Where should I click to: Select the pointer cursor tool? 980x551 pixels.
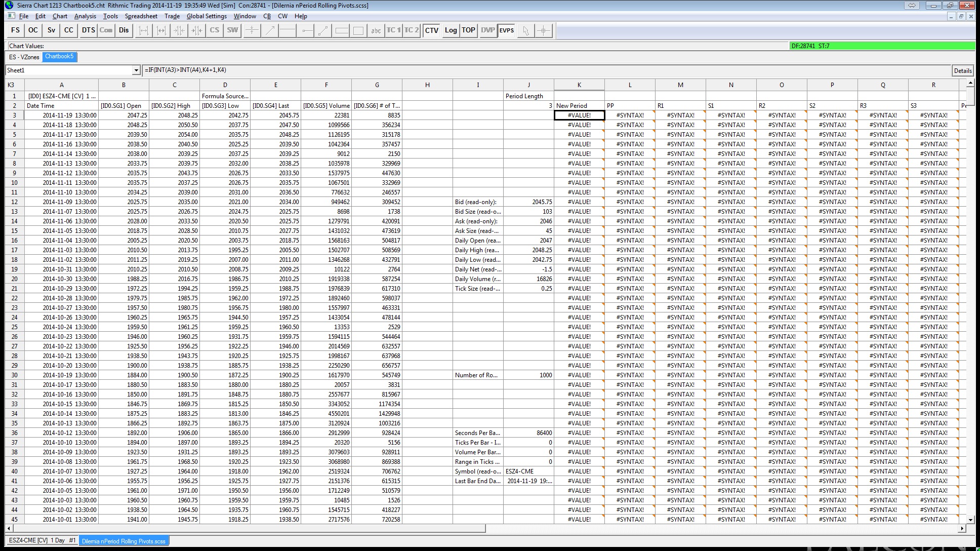(x=525, y=30)
